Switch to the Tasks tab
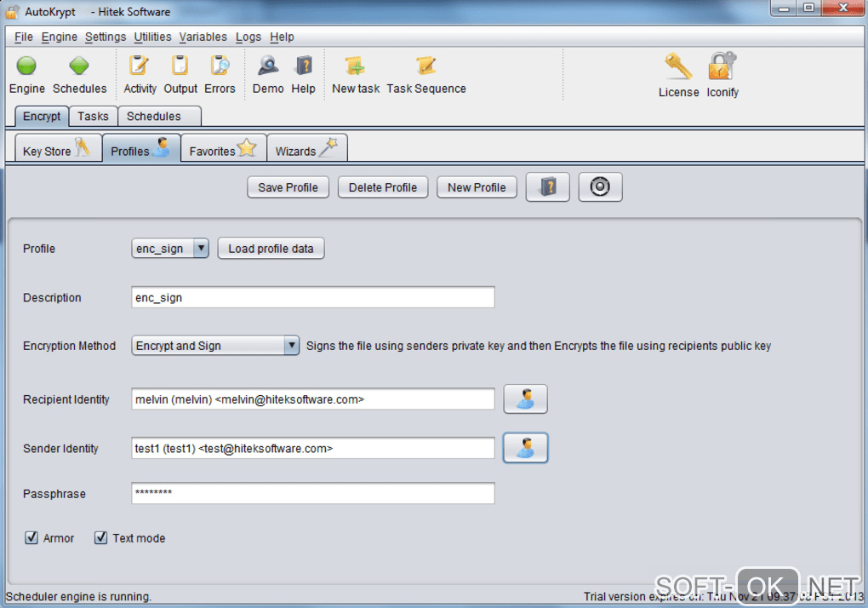Image resolution: width=868 pixels, height=608 pixels. tap(93, 117)
